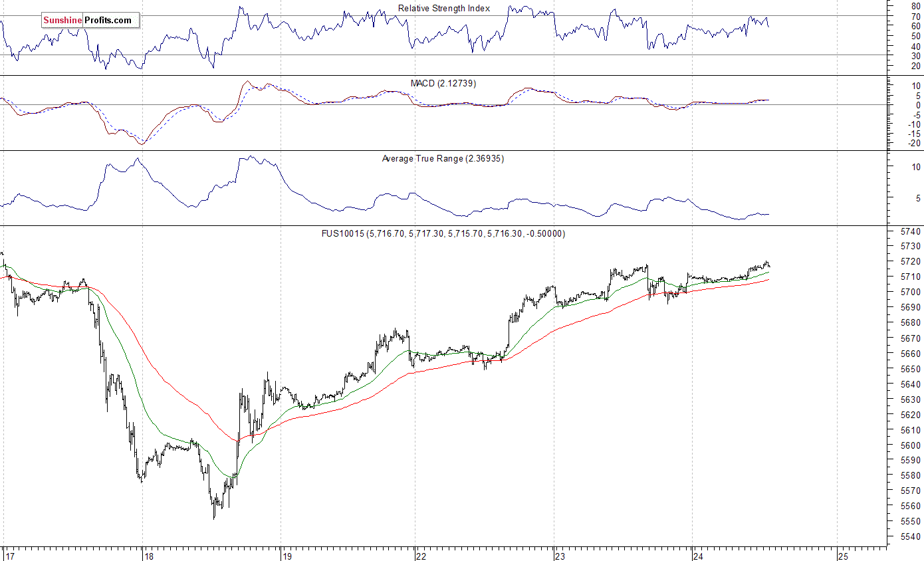
Task: Click the 5660 price axis label
Action: coord(909,354)
